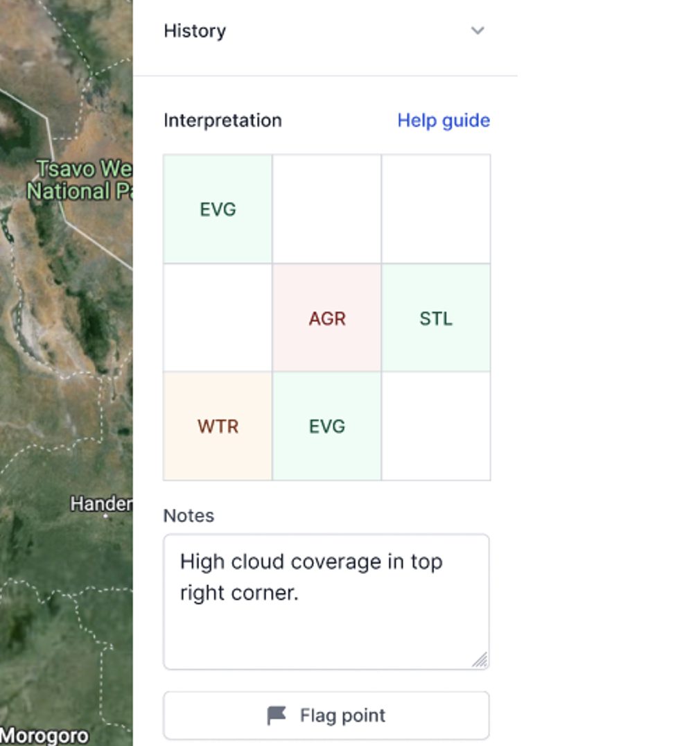700x746 pixels.
Task: Click the flag icon beside Flag point
Action: (x=277, y=715)
